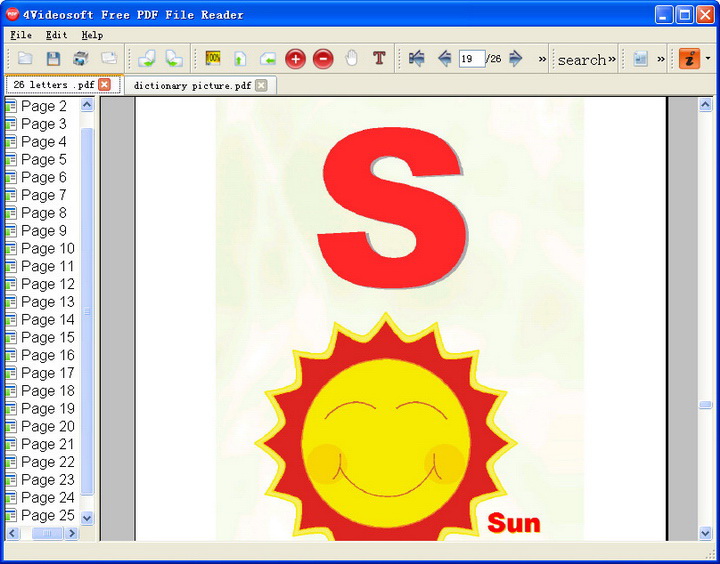
Task: Click the page number input field
Action: [471, 59]
